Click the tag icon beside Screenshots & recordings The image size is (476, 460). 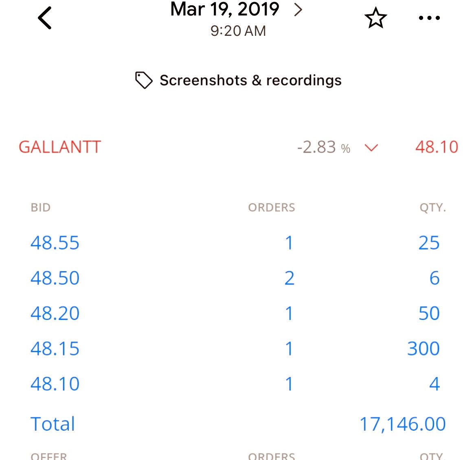pyautogui.click(x=144, y=80)
